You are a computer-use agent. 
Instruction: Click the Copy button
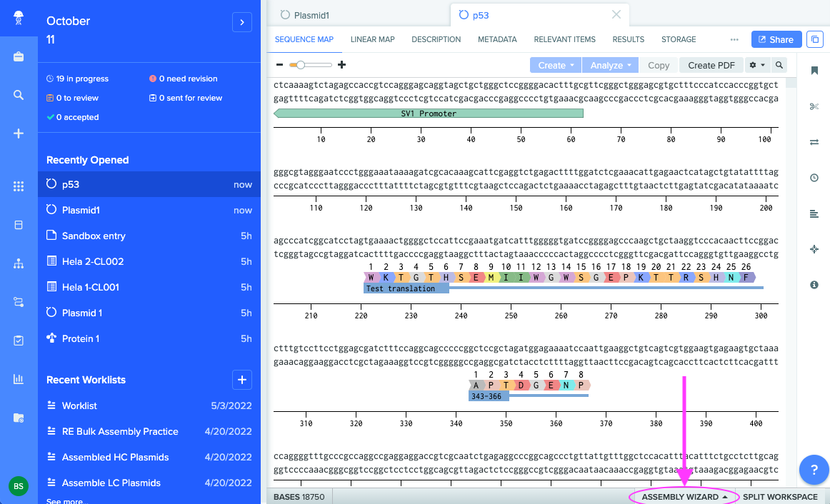[659, 65]
